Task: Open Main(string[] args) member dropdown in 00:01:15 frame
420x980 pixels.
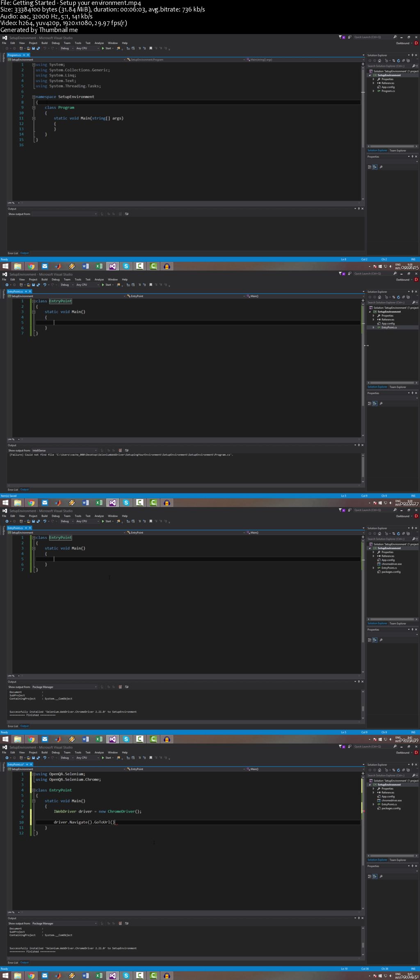Action: click(305, 60)
